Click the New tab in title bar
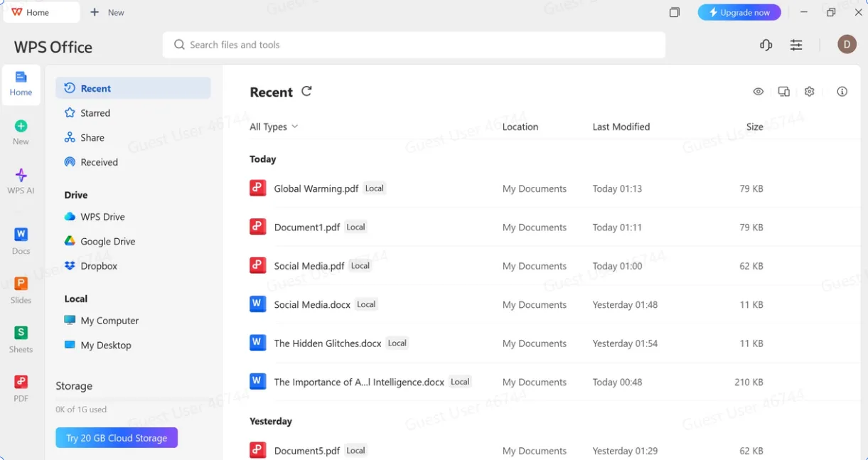Viewport: 868px width, 460px height. [108, 12]
